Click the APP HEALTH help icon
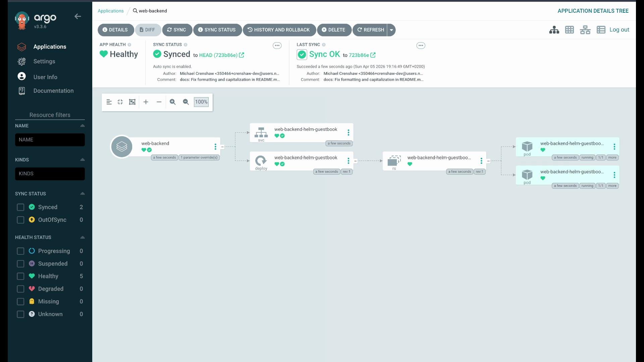 click(129, 45)
